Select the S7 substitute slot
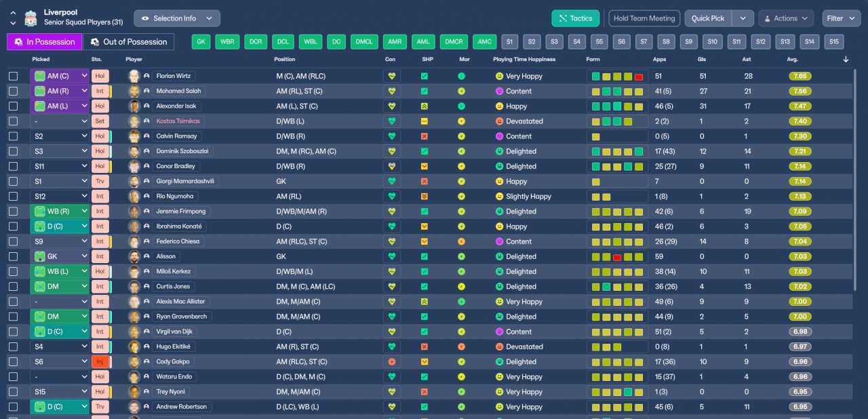Viewport: 868px width, 419px height. pos(644,42)
